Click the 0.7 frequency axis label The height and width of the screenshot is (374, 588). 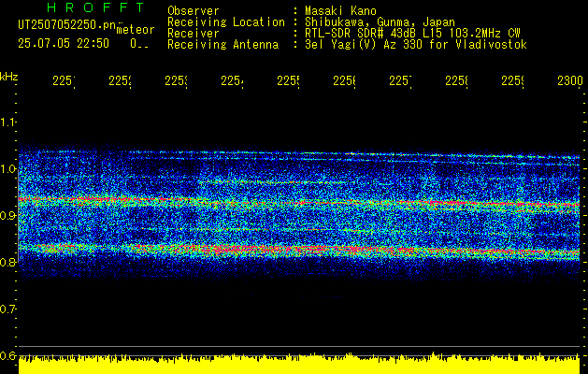click(7, 309)
